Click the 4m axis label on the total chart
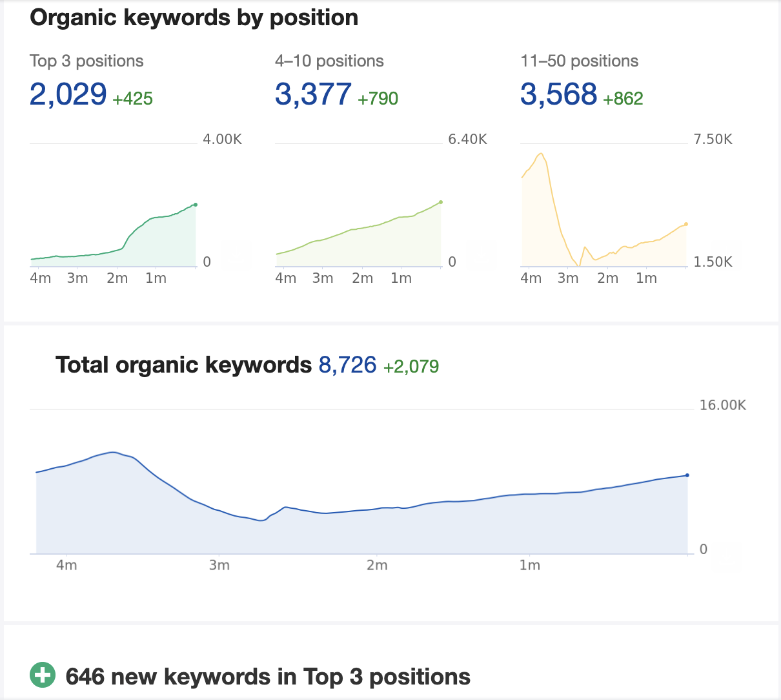Viewport: 781px width, 700px height. pyautogui.click(x=67, y=564)
